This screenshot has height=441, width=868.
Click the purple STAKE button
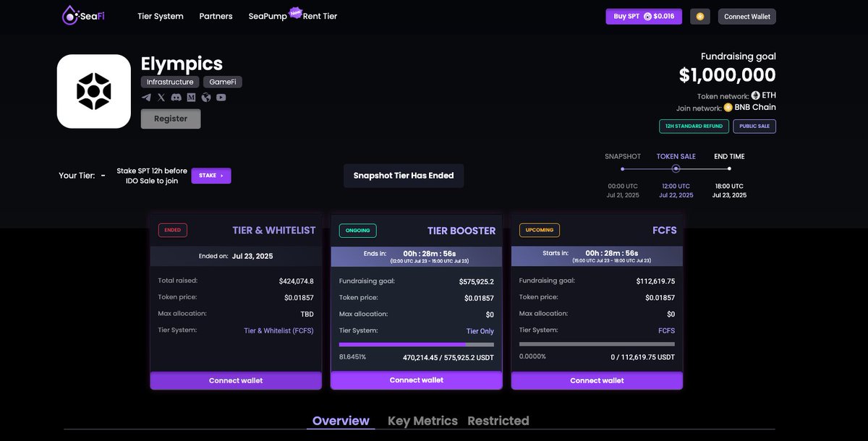coord(211,176)
